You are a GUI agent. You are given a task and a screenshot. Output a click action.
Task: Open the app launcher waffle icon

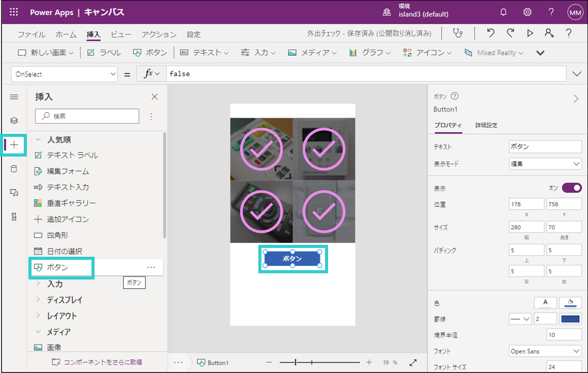[14, 12]
